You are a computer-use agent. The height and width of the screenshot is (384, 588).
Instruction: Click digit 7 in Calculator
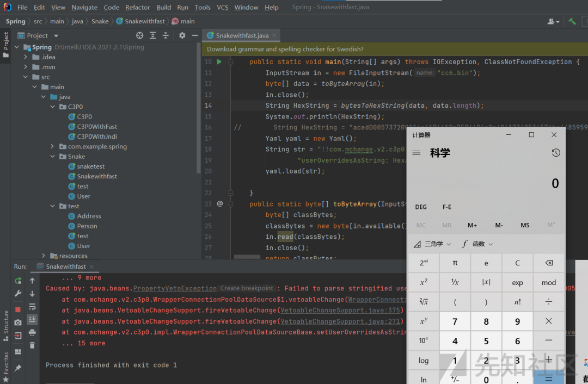(x=455, y=321)
